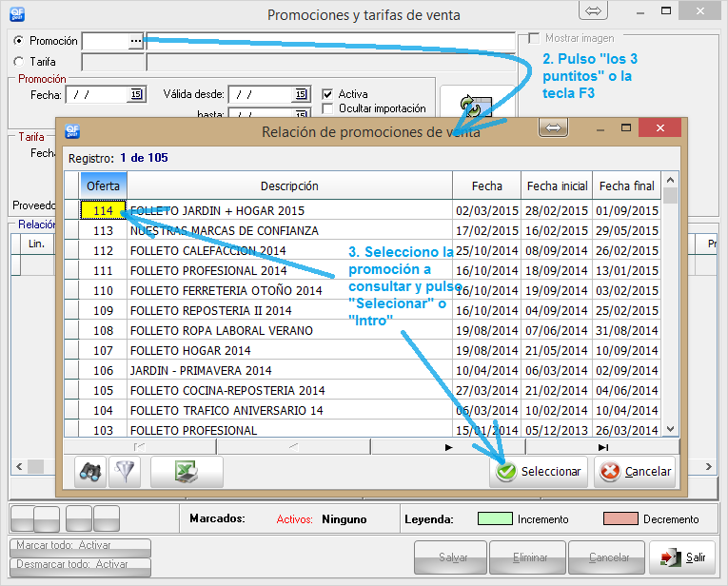Open the three-dots promotion lookup
The width and height of the screenshot is (728, 586).
[135, 41]
